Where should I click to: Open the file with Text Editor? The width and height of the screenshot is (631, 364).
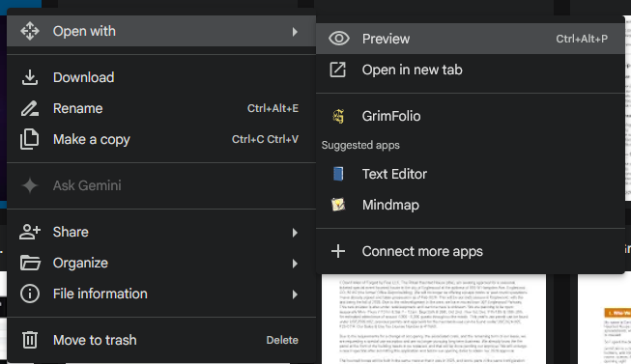471,174
